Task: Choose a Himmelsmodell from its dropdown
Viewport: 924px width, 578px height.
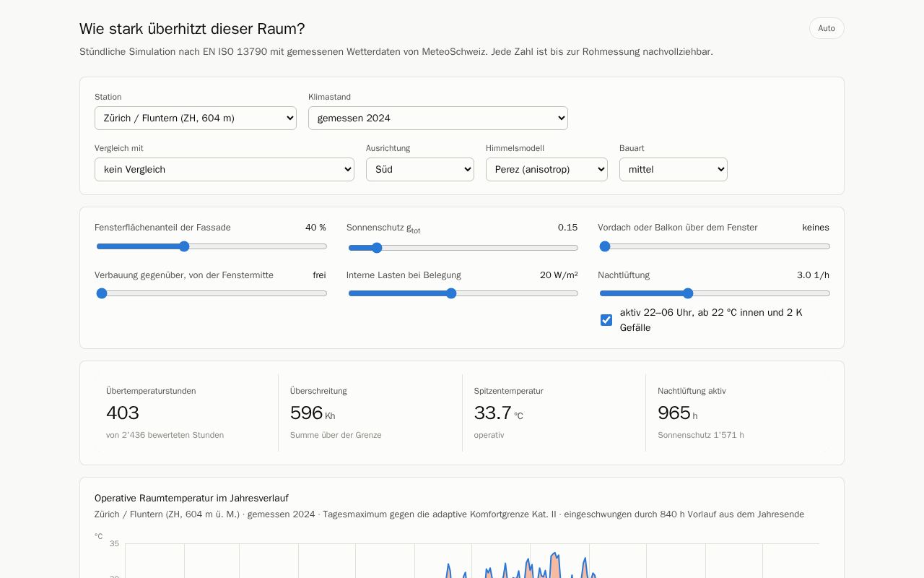Action: tap(546, 169)
